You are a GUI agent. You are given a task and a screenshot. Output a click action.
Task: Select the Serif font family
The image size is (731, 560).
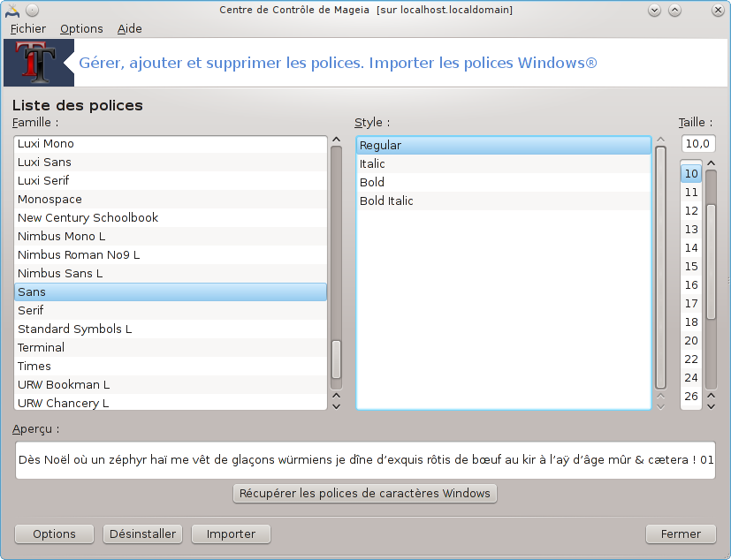point(171,311)
